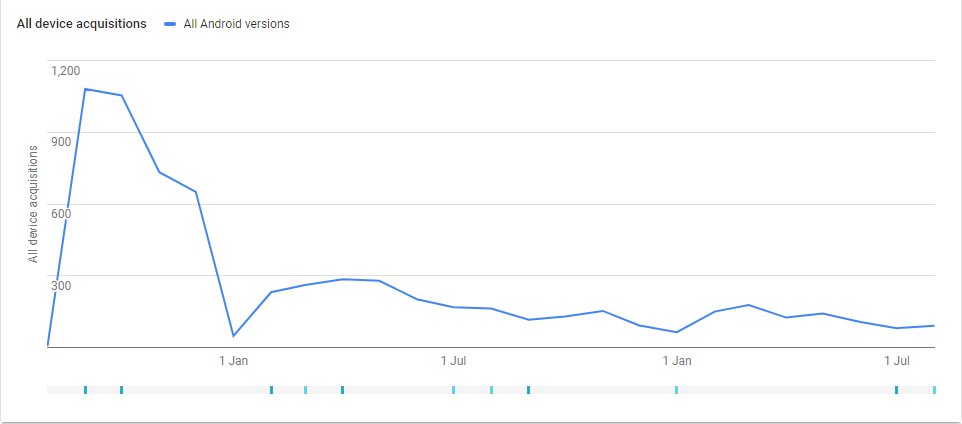Select light teal marker right after first 1 Jul marker

tap(491, 390)
